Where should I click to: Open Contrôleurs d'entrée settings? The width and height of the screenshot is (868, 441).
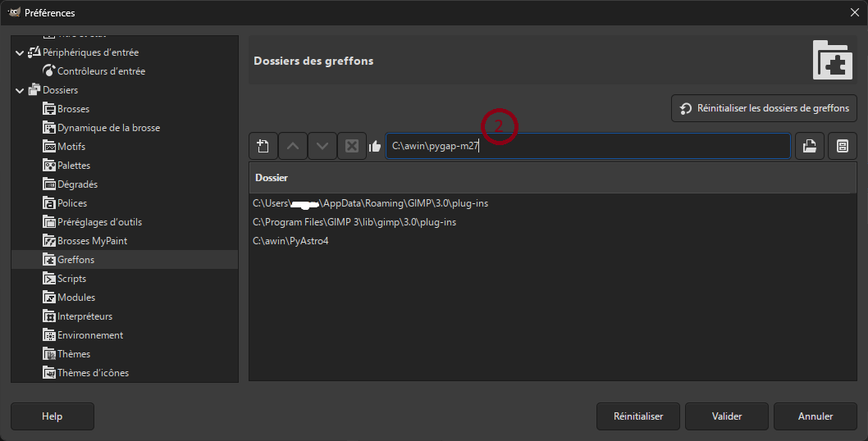click(x=101, y=71)
